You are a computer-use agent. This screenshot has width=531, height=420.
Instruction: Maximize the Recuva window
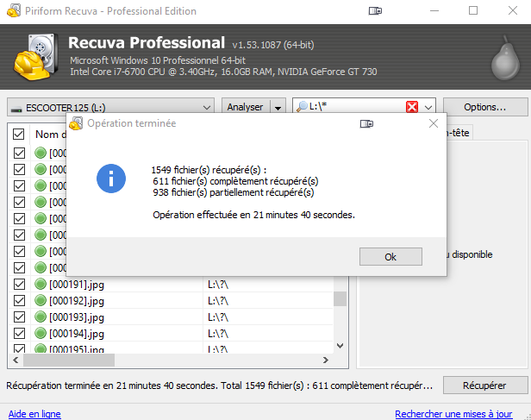pyautogui.click(x=473, y=11)
